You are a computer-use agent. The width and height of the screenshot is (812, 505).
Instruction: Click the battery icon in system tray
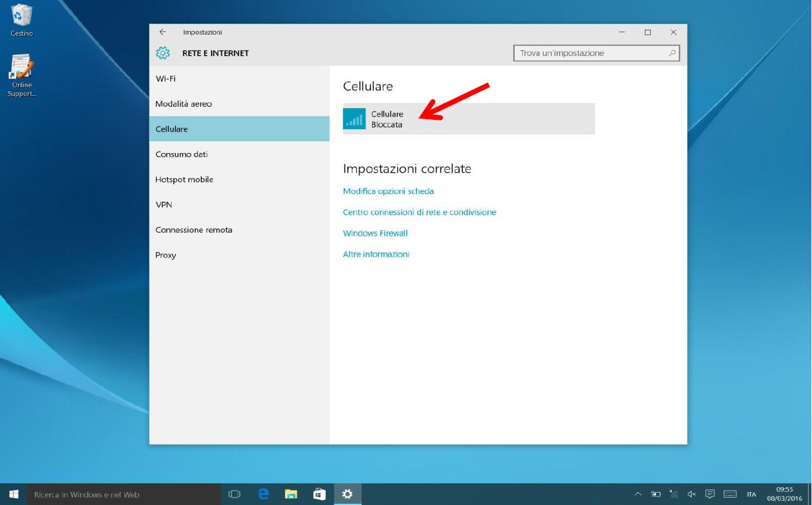(656, 494)
